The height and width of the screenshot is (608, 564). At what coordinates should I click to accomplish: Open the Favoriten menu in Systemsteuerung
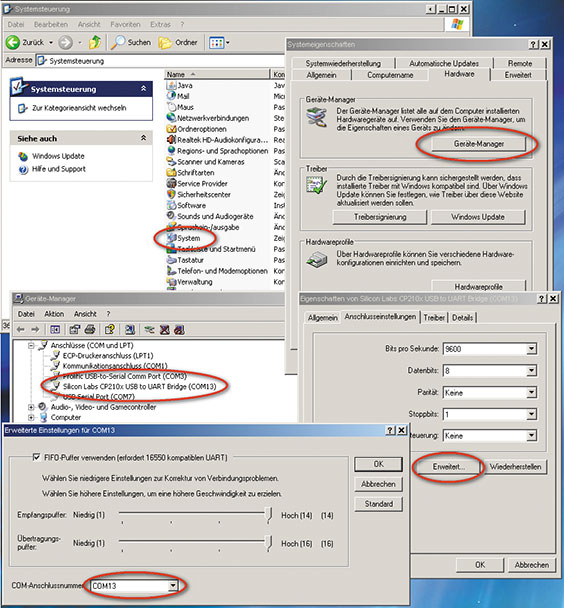[125, 24]
